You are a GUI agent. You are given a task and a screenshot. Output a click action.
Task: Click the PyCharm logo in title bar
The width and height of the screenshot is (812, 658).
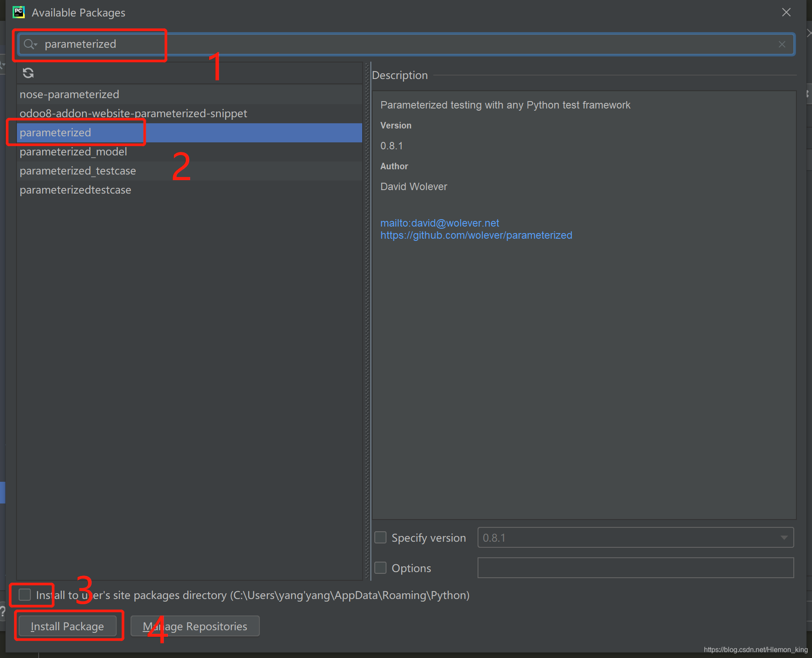pos(19,12)
